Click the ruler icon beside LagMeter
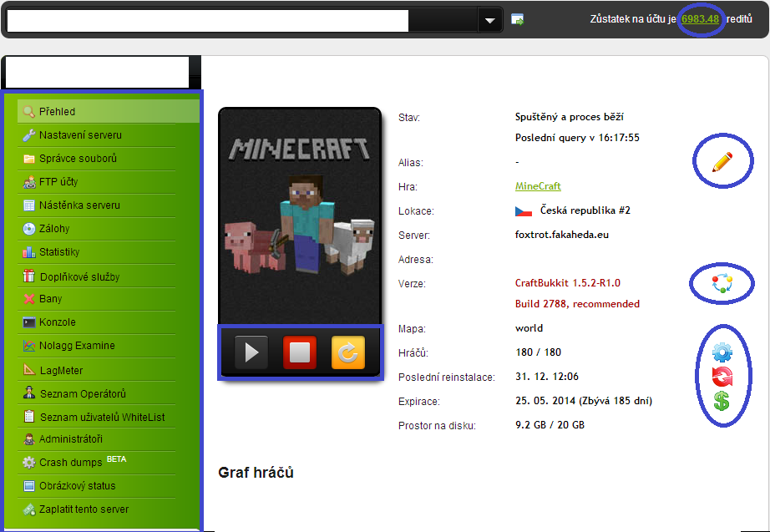770x532 pixels. (x=29, y=370)
